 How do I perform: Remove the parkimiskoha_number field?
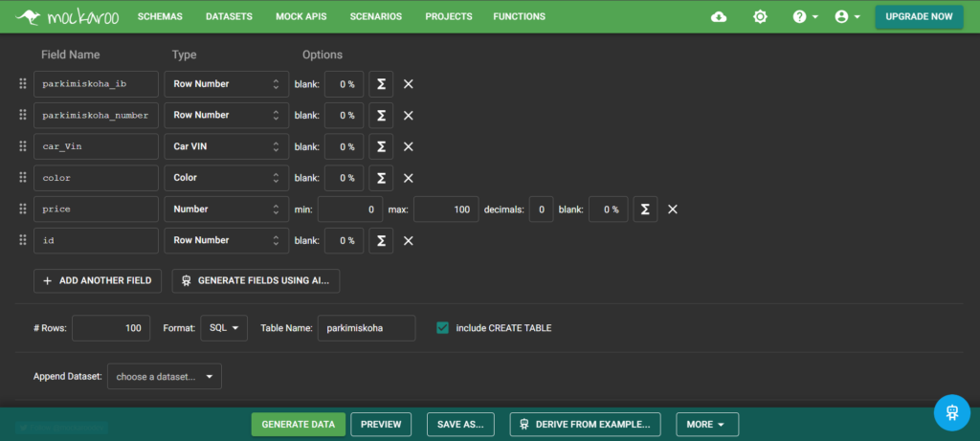(x=408, y=116)
